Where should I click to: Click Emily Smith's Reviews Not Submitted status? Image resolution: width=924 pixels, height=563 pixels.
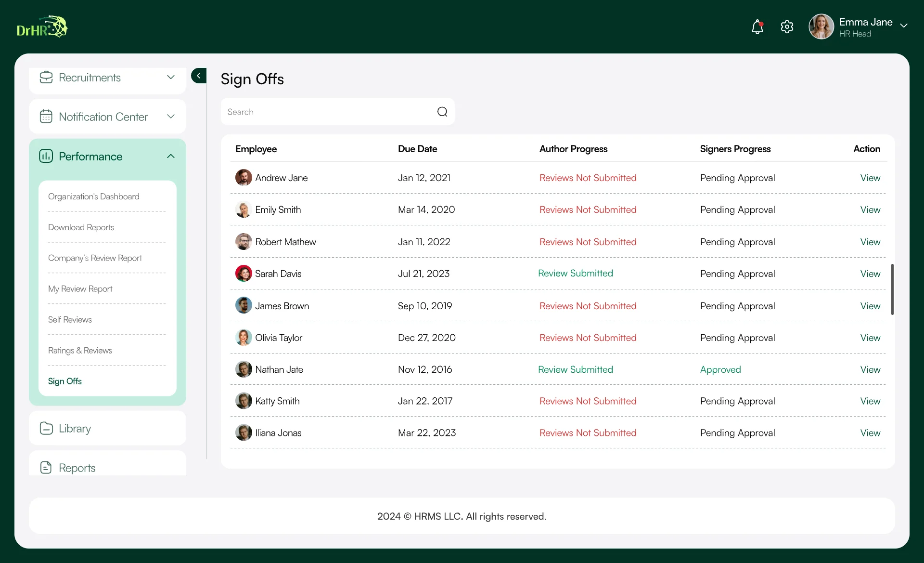pyautogui.click(x=588, y=209)
